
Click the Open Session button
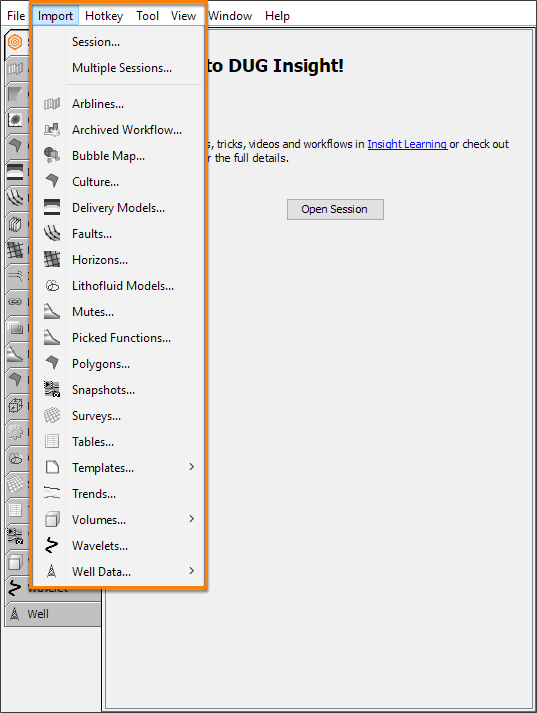tap(335, 209)
